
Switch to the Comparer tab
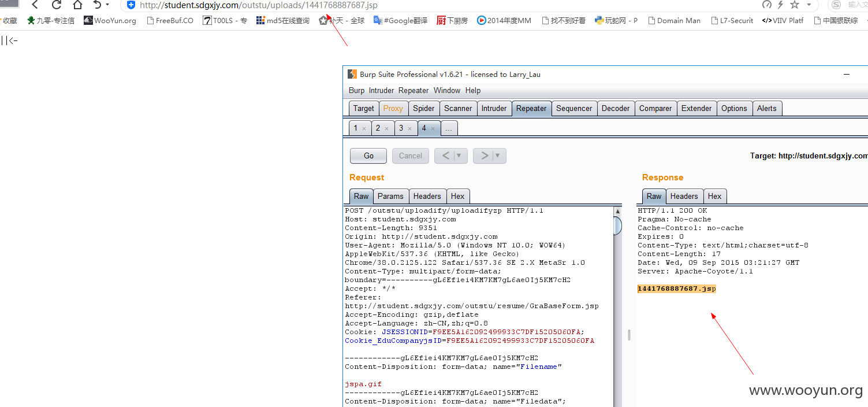(x=655, y=108)
